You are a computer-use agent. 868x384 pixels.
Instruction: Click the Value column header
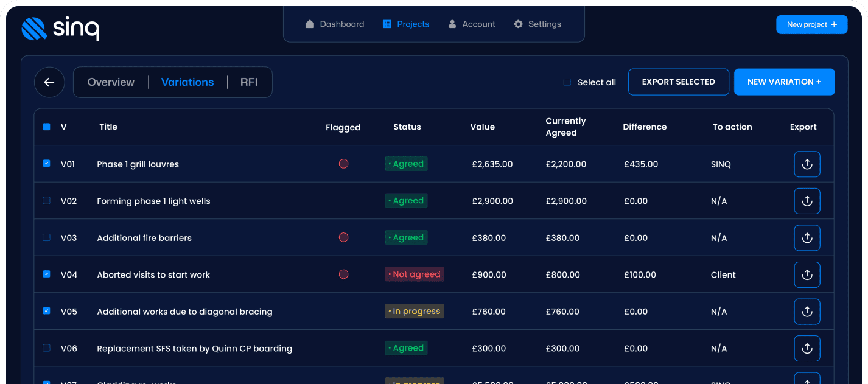coord(483,127)
